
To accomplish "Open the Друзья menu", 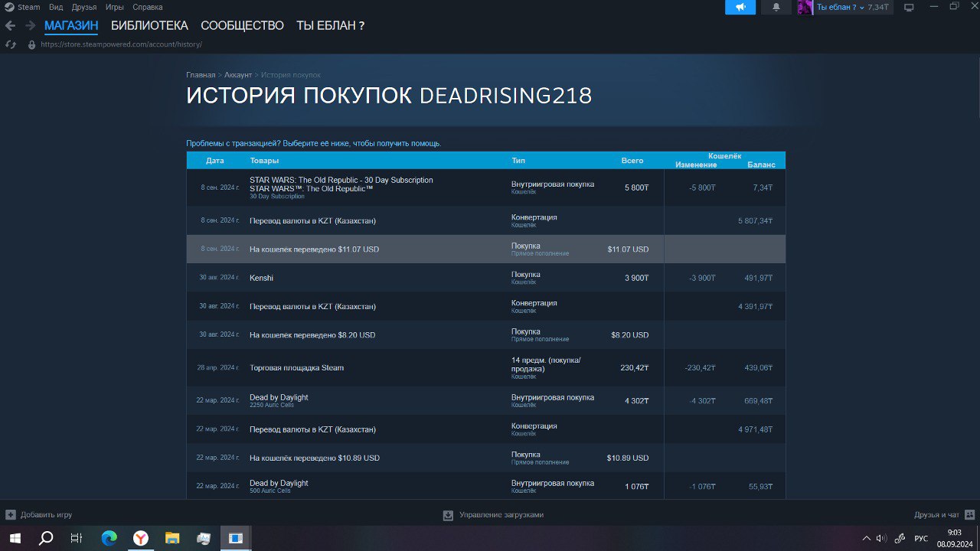I will pyautogui.click(x=84, y=7).
